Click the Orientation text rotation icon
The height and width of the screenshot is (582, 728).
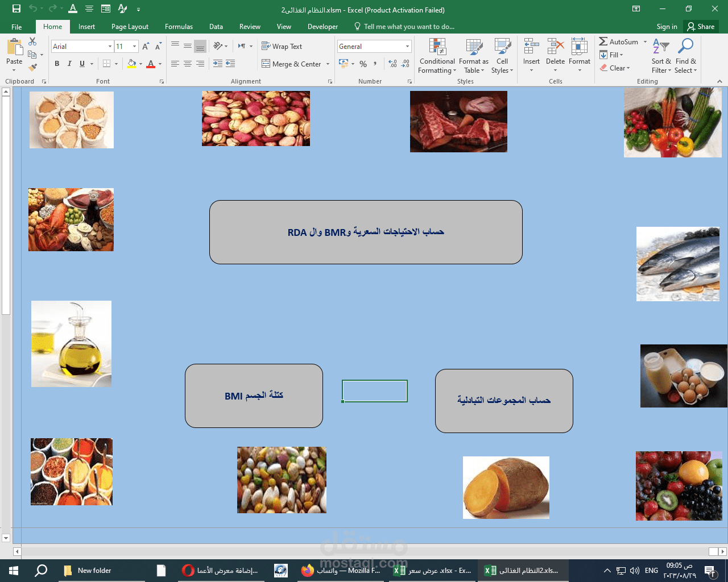pyautogui.click(x=218, y=46)
